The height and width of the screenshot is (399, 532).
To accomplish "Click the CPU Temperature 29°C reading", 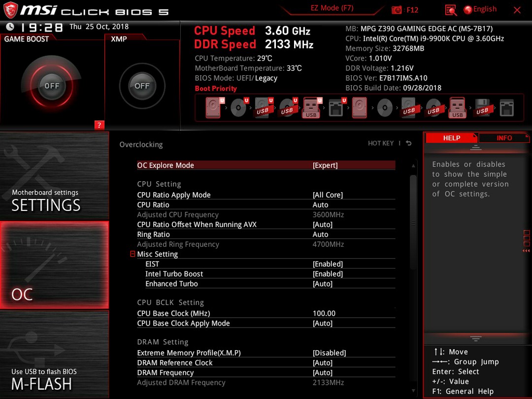I will tap(233, 58).
